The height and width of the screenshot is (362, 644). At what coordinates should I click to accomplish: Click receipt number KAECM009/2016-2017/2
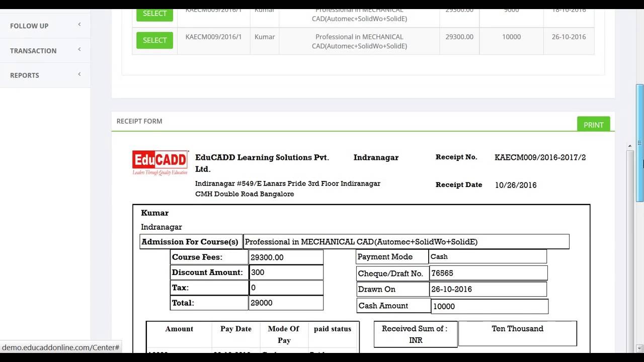(x=540, y=157)
